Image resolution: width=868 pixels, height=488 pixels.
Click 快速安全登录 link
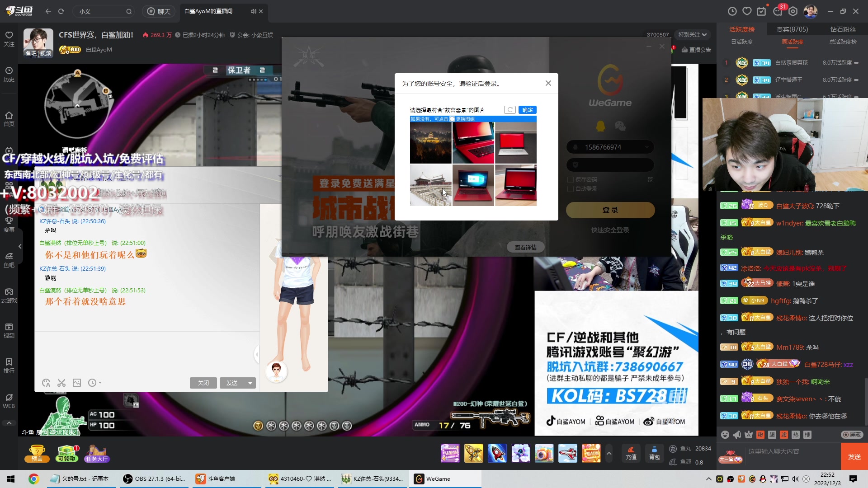[x=610, y=230]
